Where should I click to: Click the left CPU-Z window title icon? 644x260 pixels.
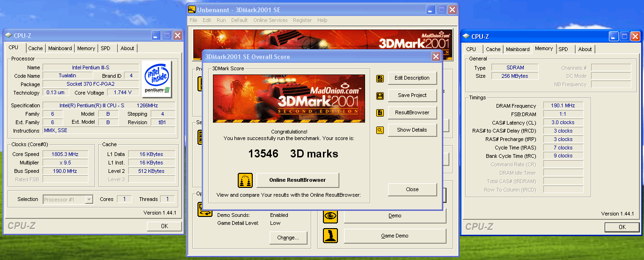coord(9,36)
